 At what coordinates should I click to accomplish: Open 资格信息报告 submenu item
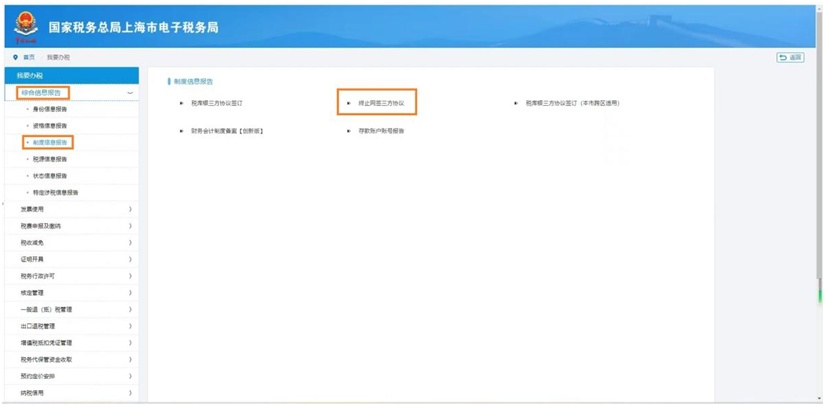(50, 126)
